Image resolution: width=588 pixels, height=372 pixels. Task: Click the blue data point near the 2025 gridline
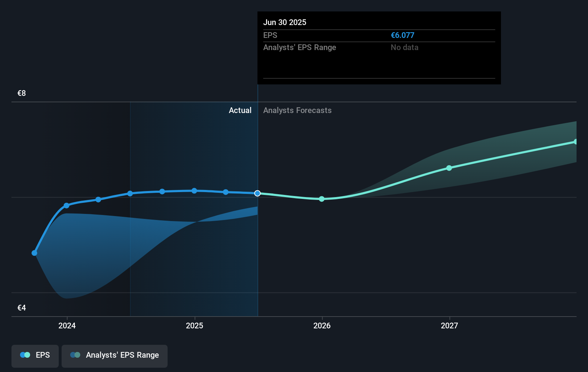(194, 191)
